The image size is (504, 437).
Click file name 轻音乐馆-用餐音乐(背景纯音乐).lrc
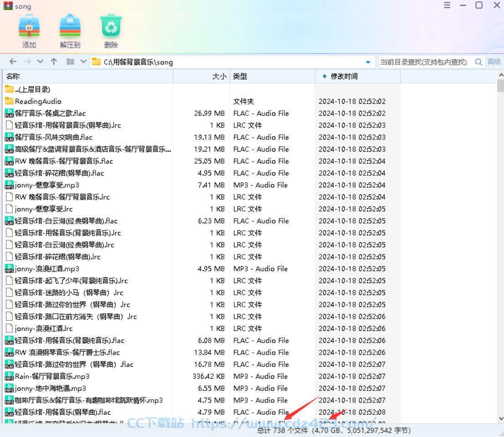point(68,233)
